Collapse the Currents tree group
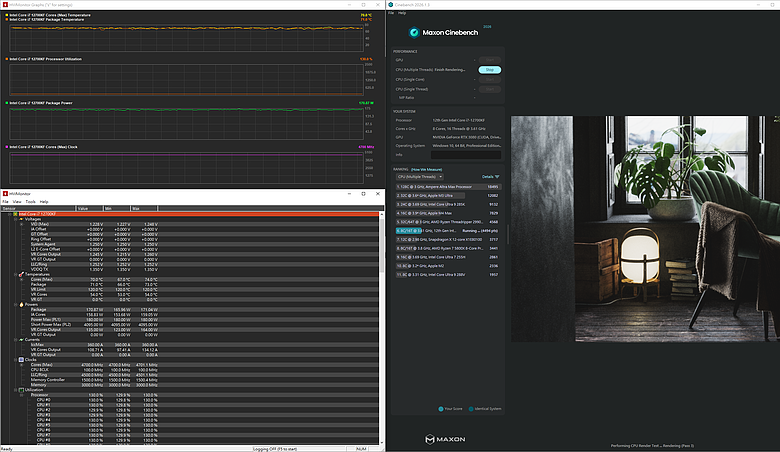Image resolution: width=780 pixels, height=452 pixels. pos(15,340)
